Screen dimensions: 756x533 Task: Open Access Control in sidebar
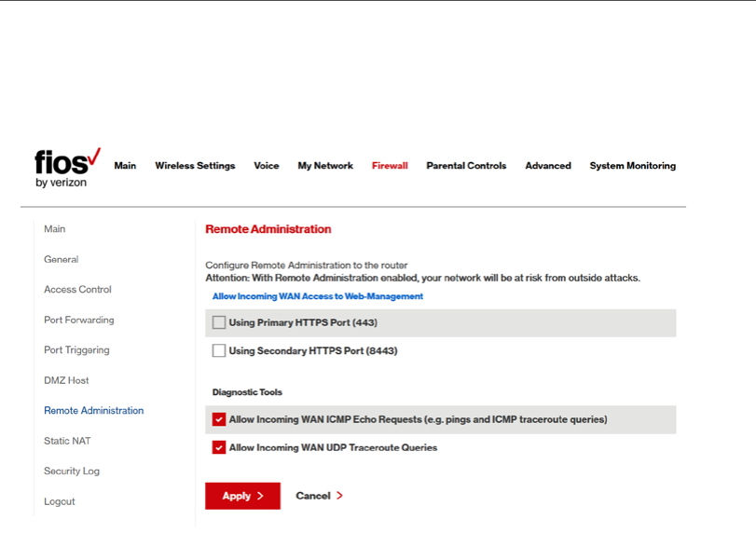pos(77,290)
